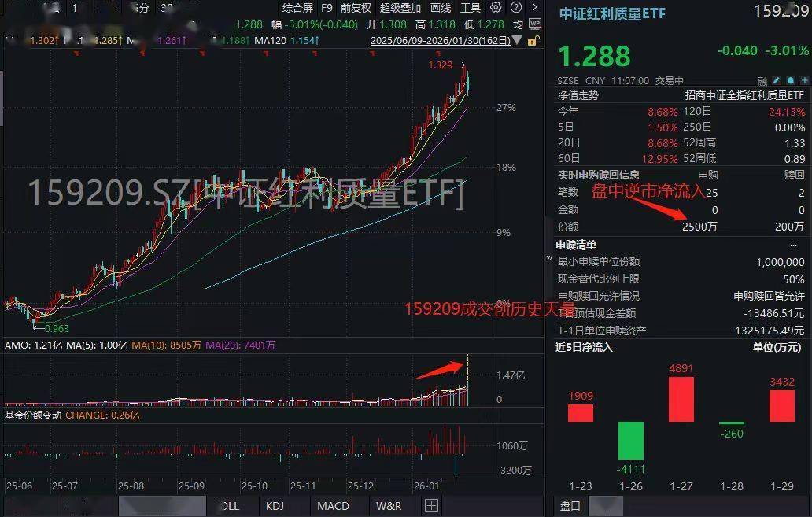Click 净值走势 label
The width and height of the screenshot is (812, 517).
point(578,95)
